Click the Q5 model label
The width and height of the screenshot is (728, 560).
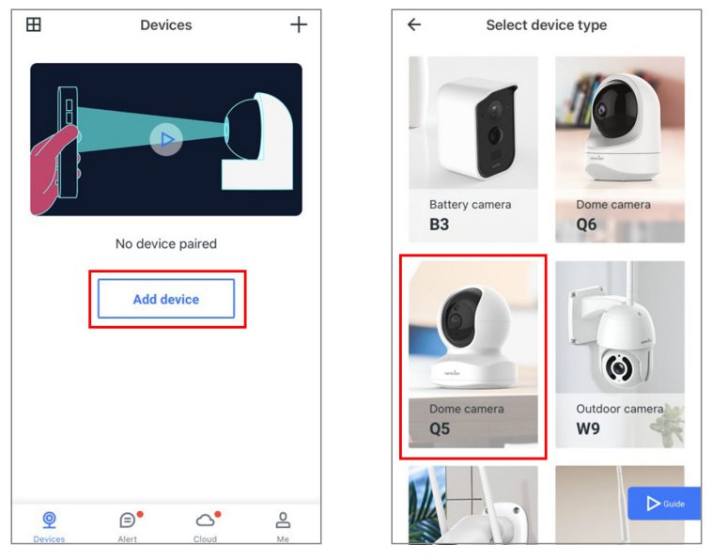[x=440, y=428]
